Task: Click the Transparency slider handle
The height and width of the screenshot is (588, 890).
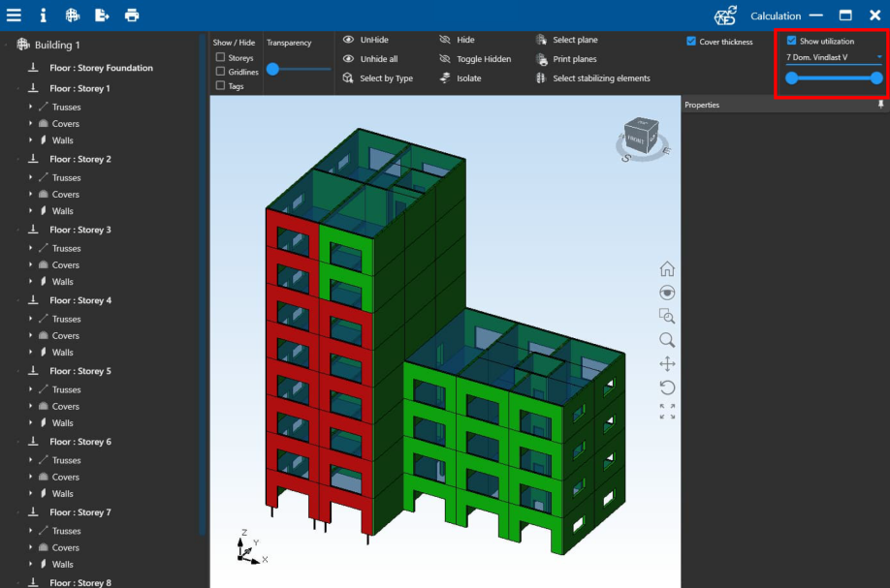Action: (x=273, y=69)
